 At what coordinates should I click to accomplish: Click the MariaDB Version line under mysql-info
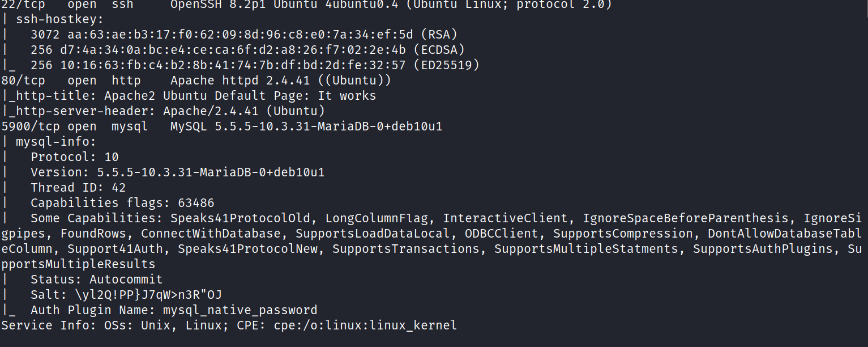point(177,172)
